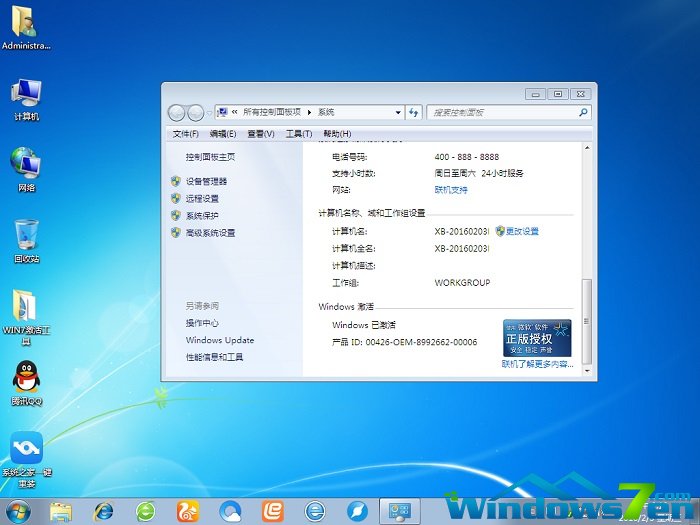Screen dimensions: 700x525
Task: Open the UC browser squirrel taskbar icon
Action: pos(188,512)
